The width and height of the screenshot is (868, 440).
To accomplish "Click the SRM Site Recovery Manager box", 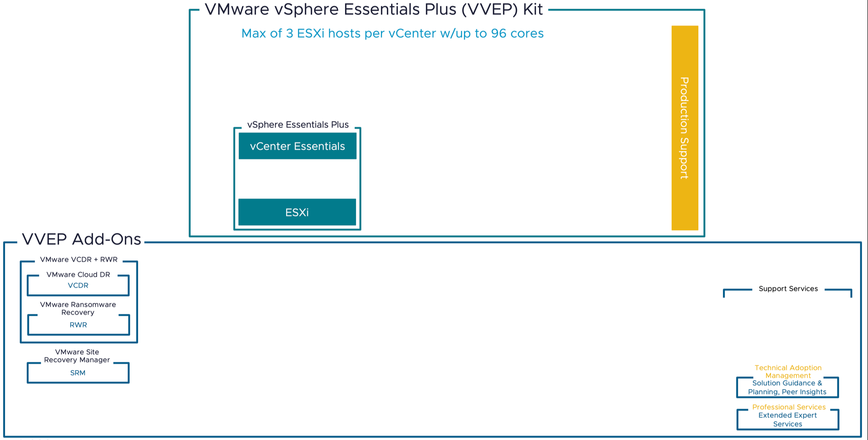I will 78,373.
